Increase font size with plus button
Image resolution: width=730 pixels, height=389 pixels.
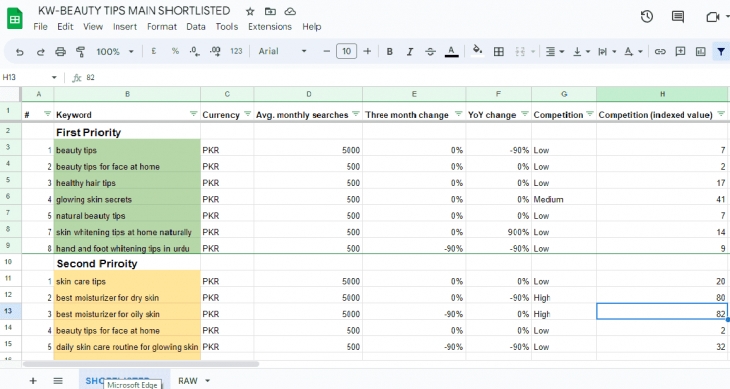[x=367, y=51]
